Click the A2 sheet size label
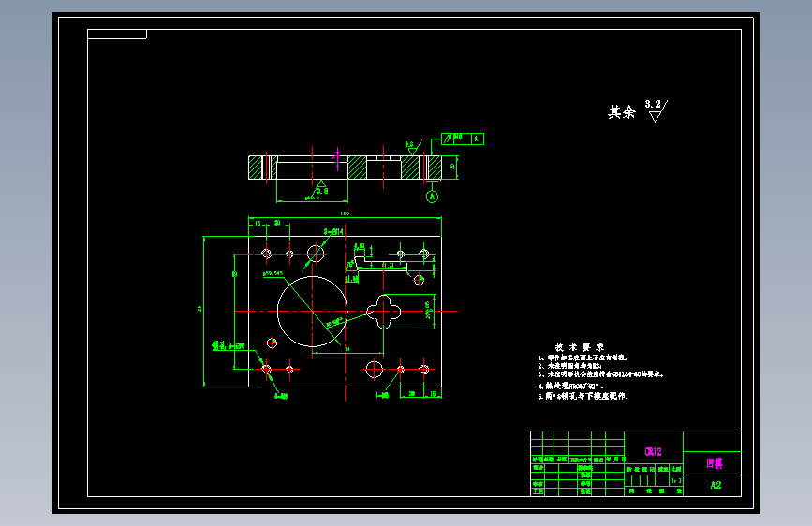This screenshot has width=812, height=526. pyautogui.click(x=716, y=485)
